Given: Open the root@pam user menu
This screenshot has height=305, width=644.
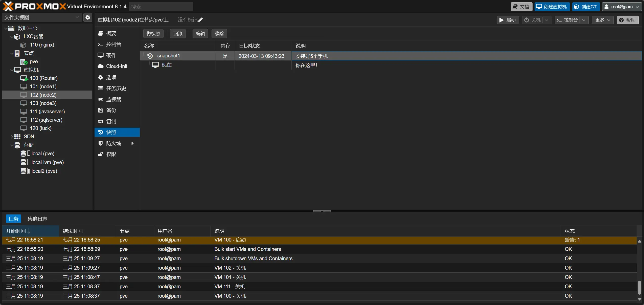Looking at the screenshot, I should tap(622, 7).
